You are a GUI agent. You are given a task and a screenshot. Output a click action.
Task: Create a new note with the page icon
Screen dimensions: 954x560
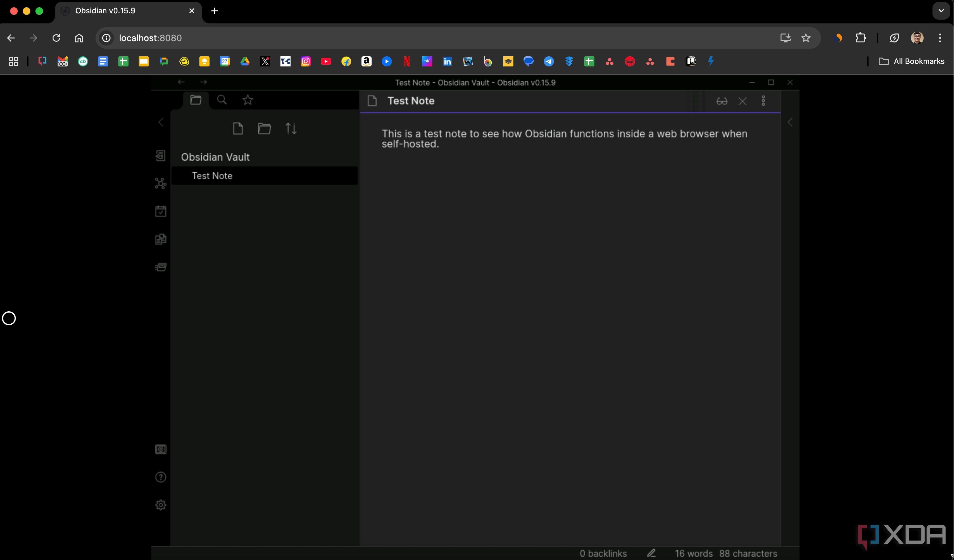(x=238, y=129)
